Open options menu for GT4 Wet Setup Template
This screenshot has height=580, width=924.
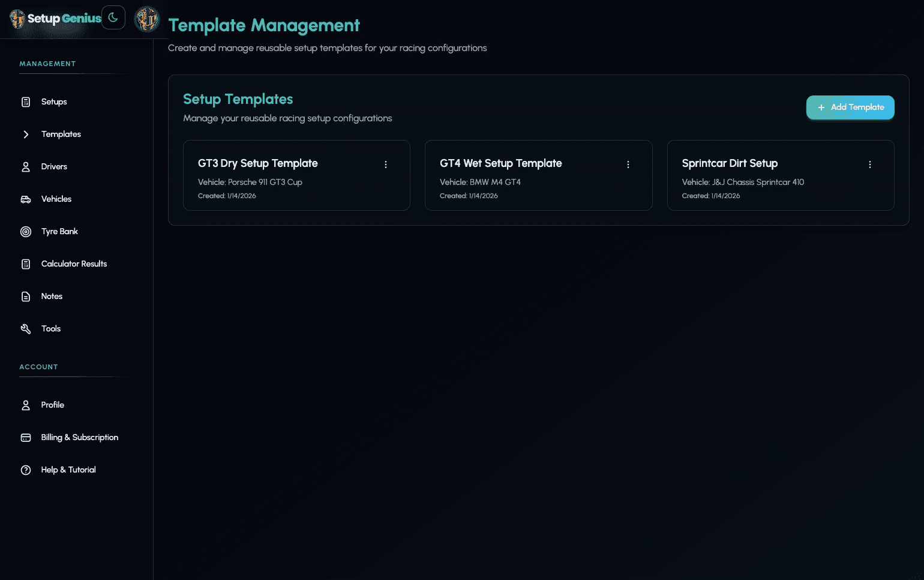[x=628, y=165]
